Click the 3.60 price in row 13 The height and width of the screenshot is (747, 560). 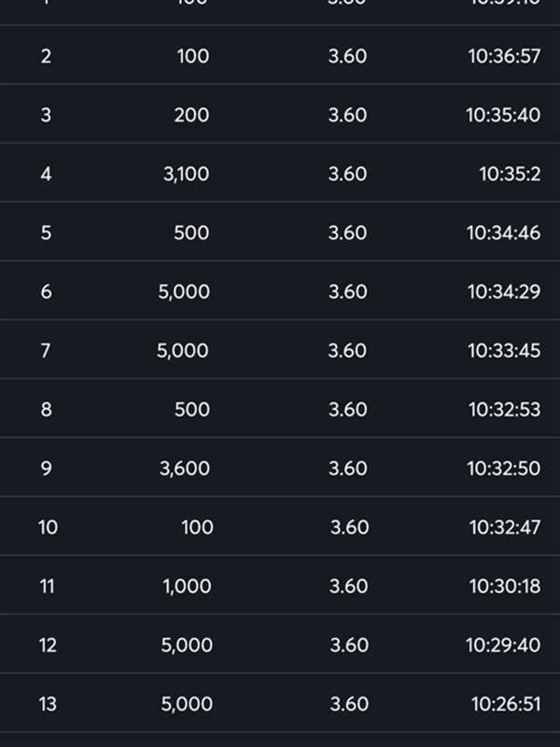click(x=349, y=704)
